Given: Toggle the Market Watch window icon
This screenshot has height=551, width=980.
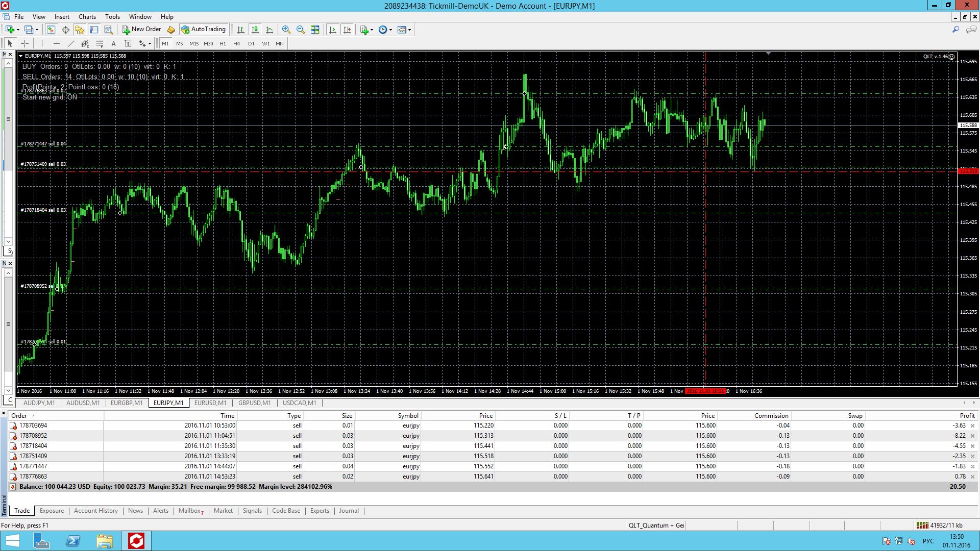Looking at the screenshot, I should coord(51,30).
